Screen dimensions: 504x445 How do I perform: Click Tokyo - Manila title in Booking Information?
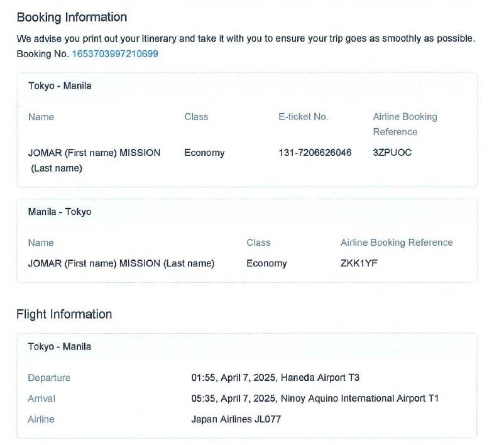(x=60, y=86)
